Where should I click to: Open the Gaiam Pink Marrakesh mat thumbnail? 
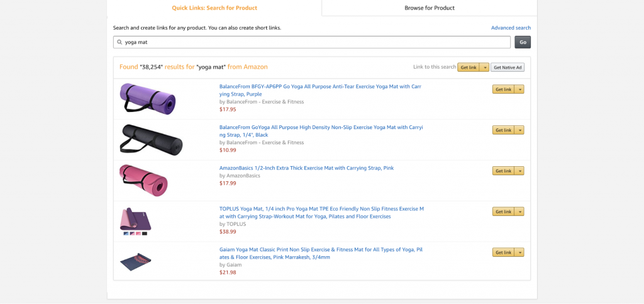pos(136,260)
